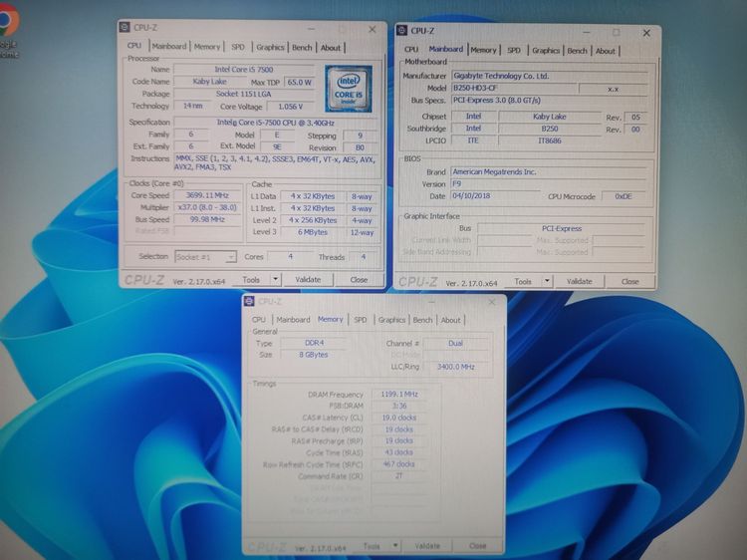
Task: Select Graphics tab in Memory window
Action: [391, 320]
